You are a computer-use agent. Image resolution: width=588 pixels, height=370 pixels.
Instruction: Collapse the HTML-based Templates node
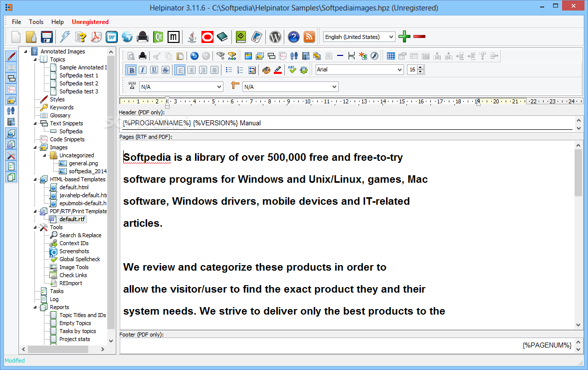[x=35, y=179]
